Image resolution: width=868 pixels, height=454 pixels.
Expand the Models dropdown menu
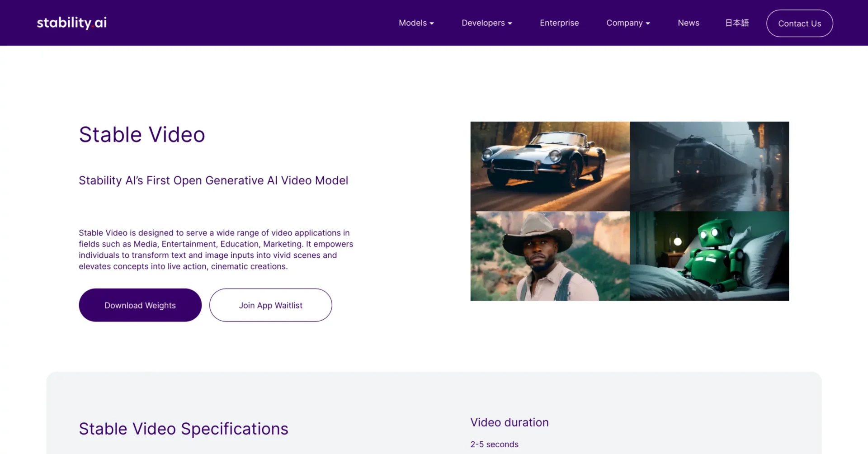[x=416, y=23]
